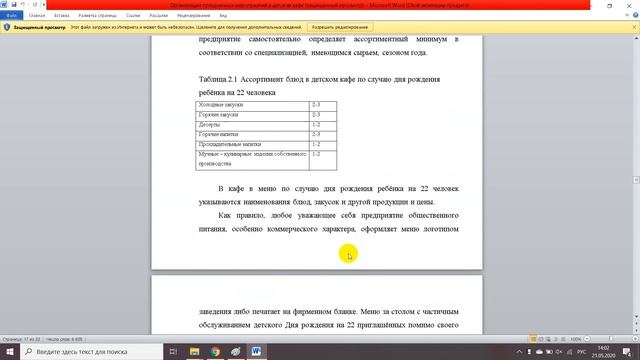Image resolution: width=640 pixels, height=360 pixels.
Task: Click the zoom in plus button
Action: (x=635, y=339)
